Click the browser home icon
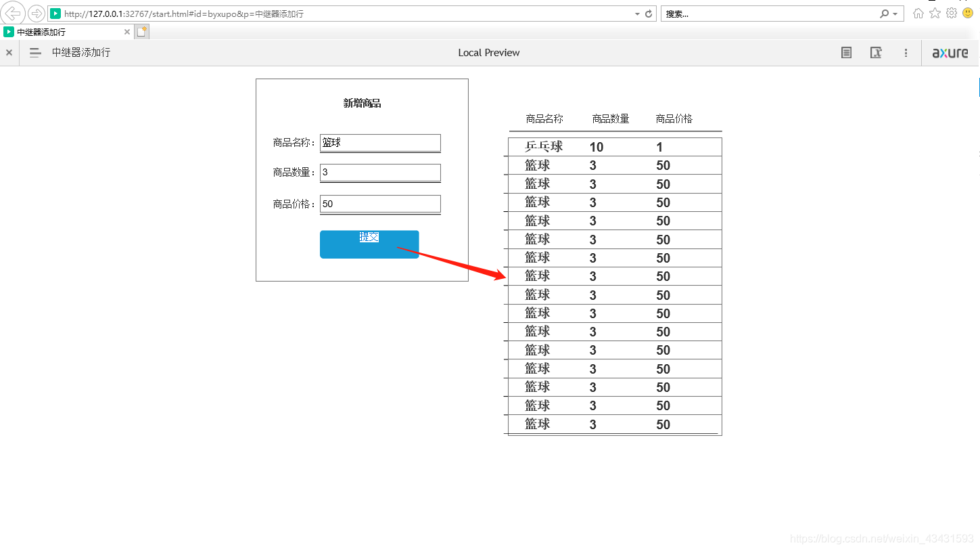 [x=918, y=13]
